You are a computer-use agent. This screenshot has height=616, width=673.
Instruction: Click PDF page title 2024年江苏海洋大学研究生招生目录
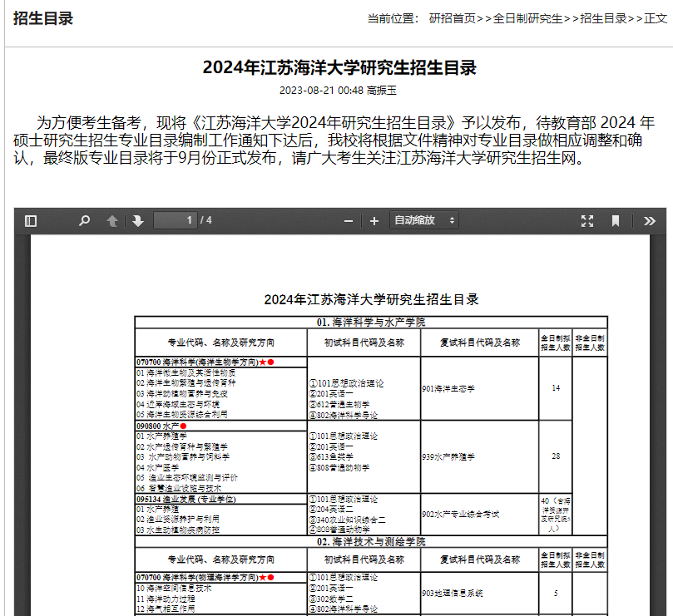371,299
